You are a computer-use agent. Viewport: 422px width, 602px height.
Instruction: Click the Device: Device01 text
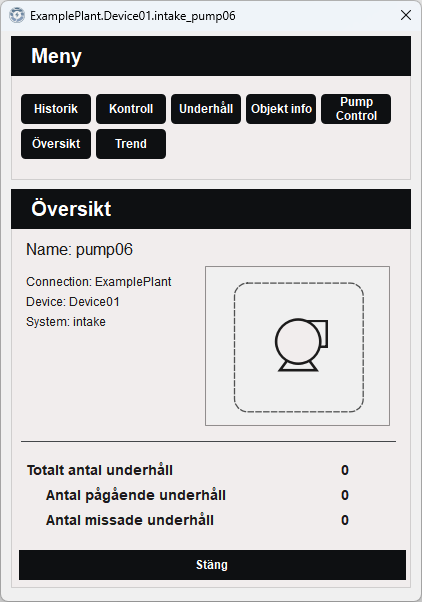tap(73, 302)
